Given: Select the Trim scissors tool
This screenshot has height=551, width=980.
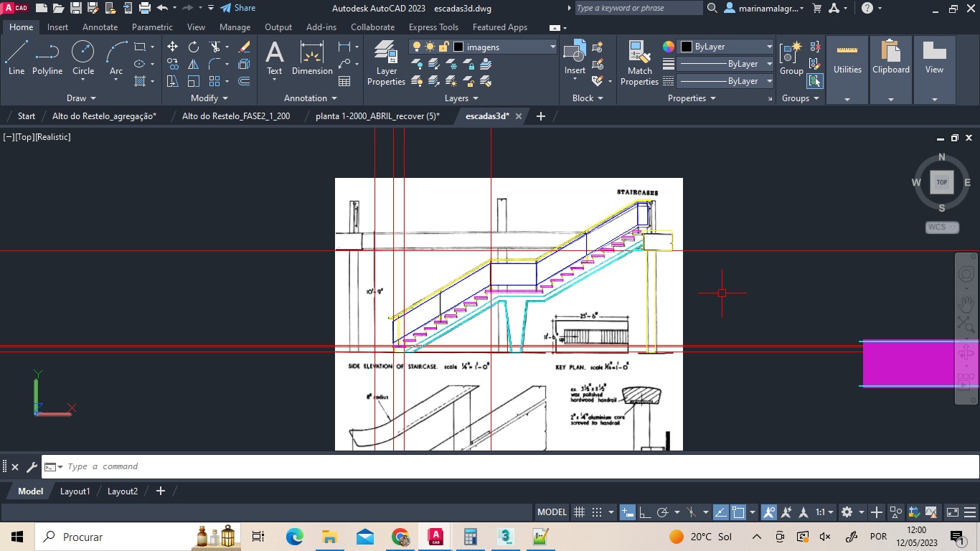Looking at the screenshot, I should tap(215, 47).
